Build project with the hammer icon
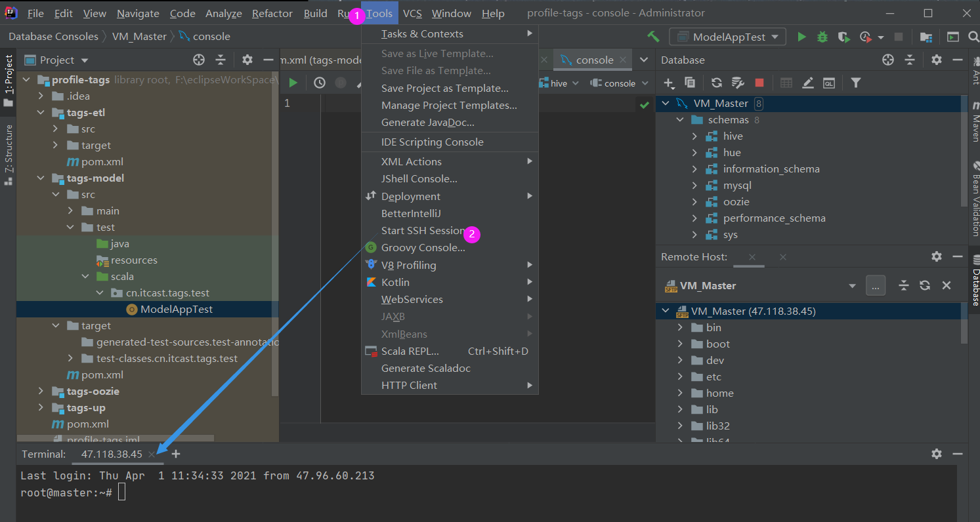This screenshot has width=980, height=522. point(652,37)
